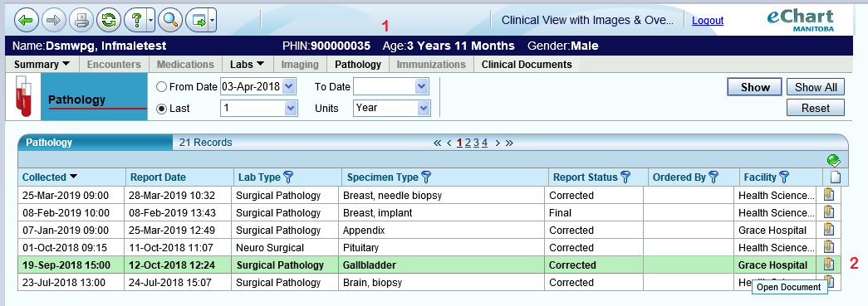The width and height of the screenshot is (868, 306).
Task: Click the Clinical View with Images title
Action: pyautogui.click(x=588, y=21)
